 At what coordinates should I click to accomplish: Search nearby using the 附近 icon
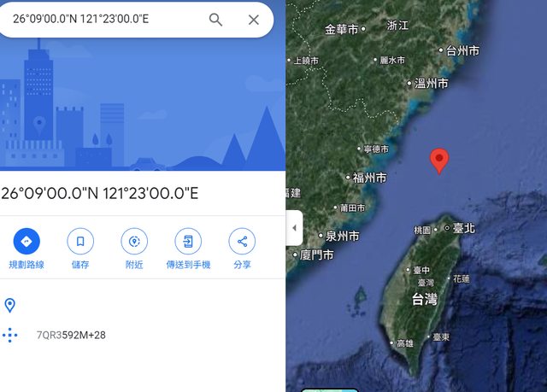point(134,241)
